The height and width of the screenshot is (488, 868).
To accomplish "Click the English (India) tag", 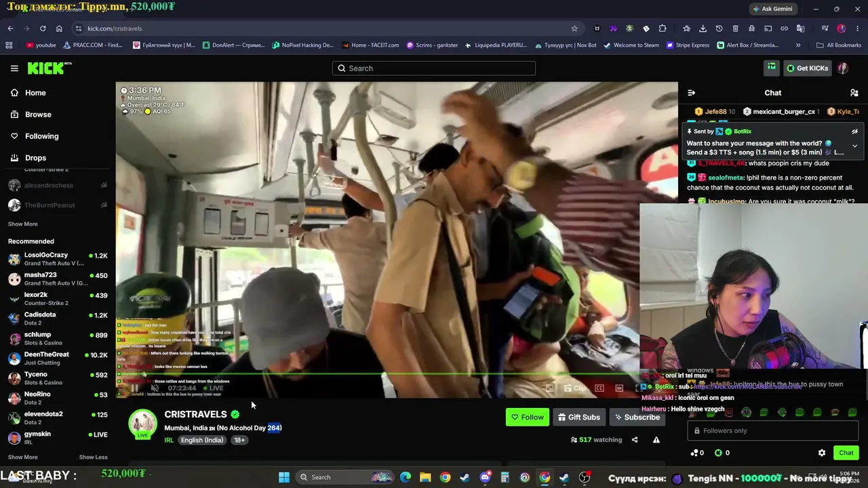I will tap(202, 440).
